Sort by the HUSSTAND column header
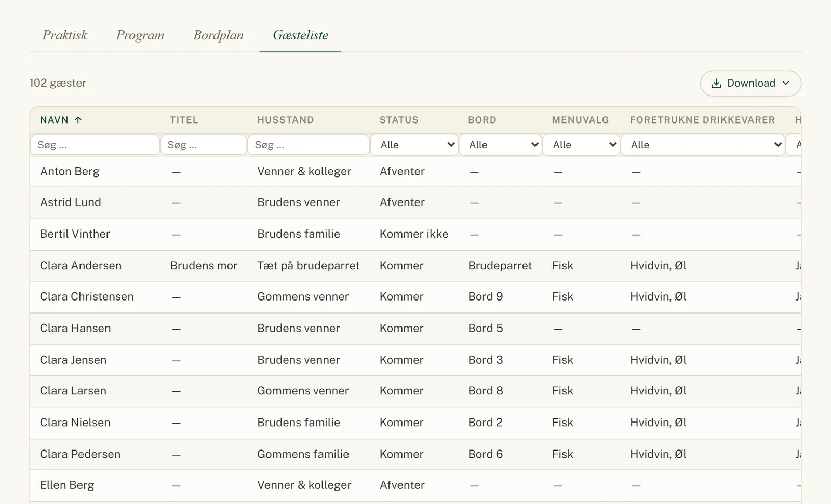 click(285, 120)
